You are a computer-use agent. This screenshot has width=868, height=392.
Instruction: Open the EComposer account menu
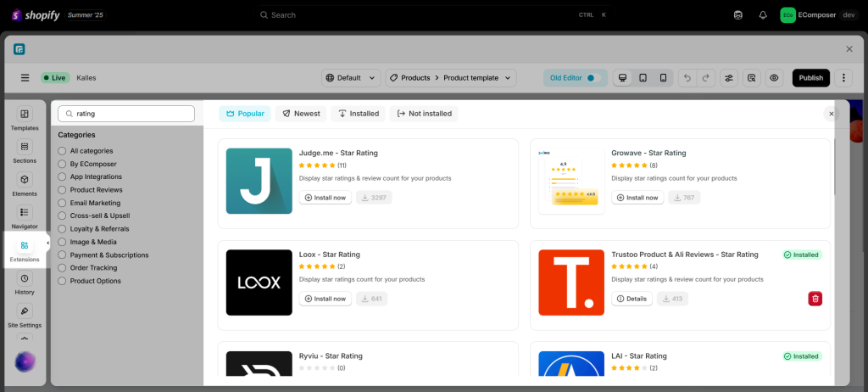point(820,15)
